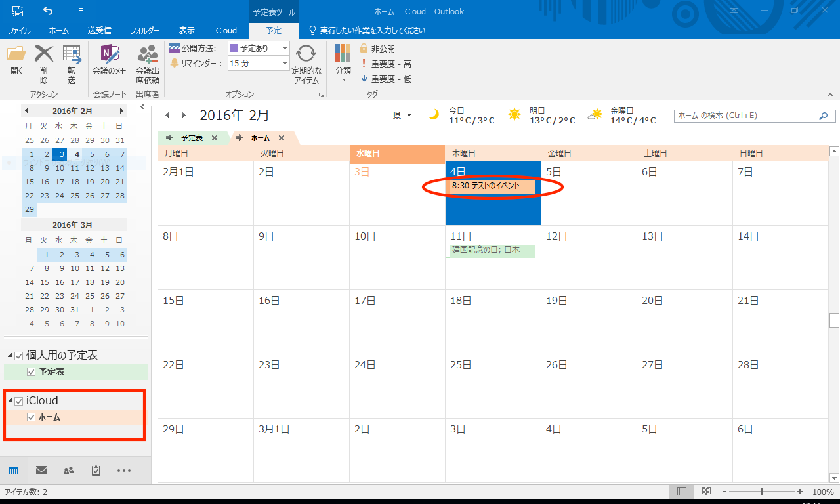Switch to the フォルダー ribbon tab
Viewport: 840px width, 504px height.
point(145,31)
